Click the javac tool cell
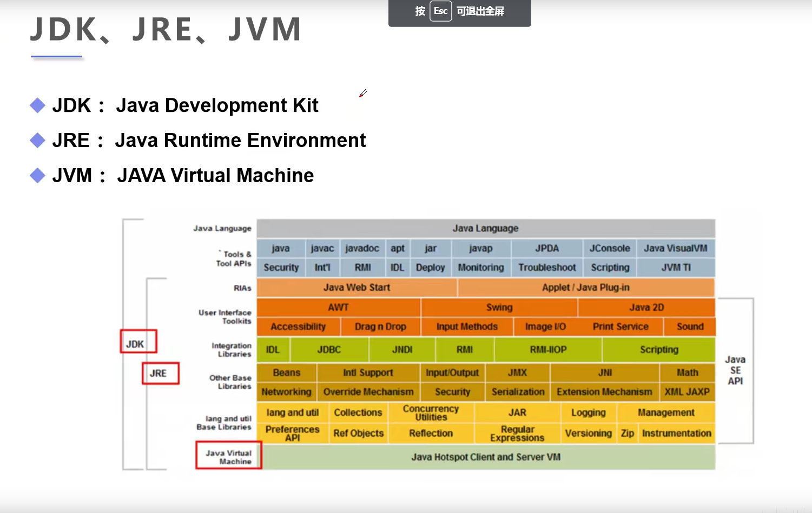The height and width of the screenshot is (513, 812). click(322, 248)
